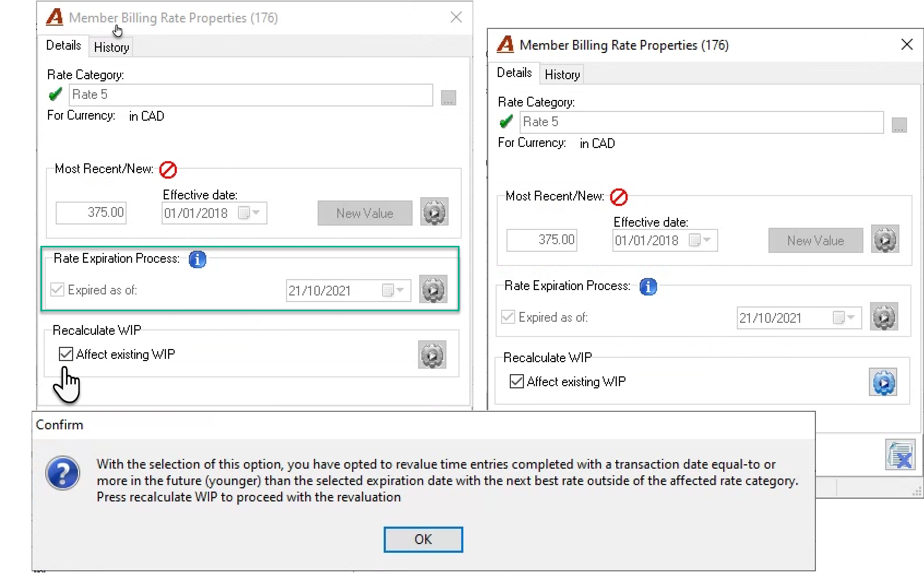Run the Recalculate WIP gear in right window

883,382
